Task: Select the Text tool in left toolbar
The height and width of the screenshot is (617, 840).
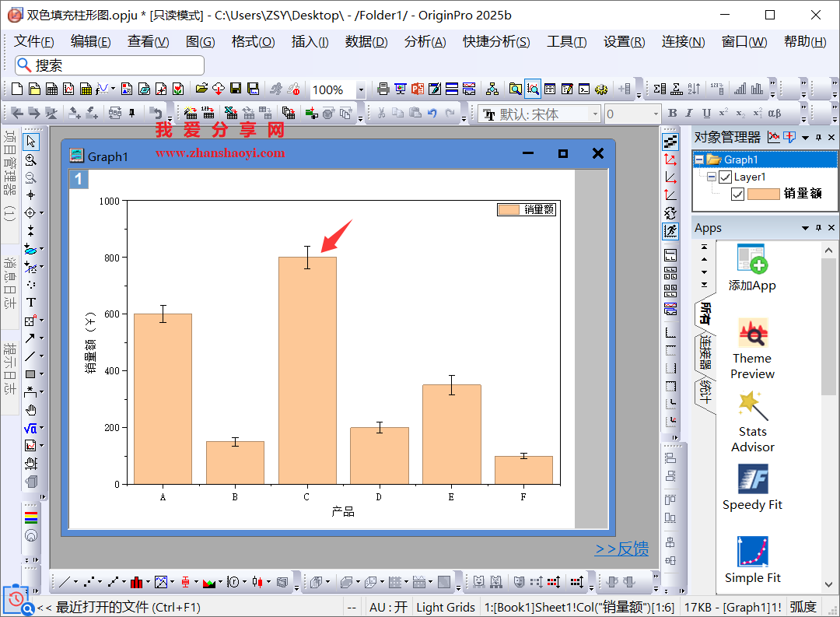Action: point(31,303)
